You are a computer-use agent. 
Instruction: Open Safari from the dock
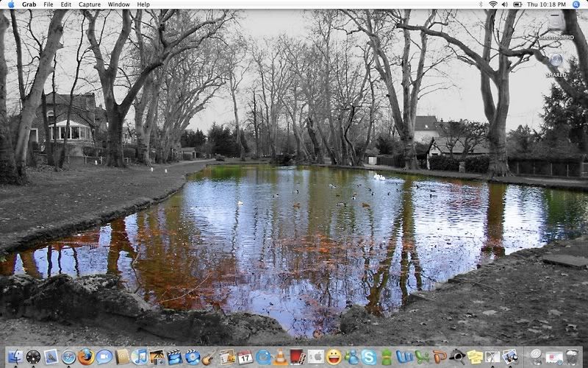click(x=68, y=357)
